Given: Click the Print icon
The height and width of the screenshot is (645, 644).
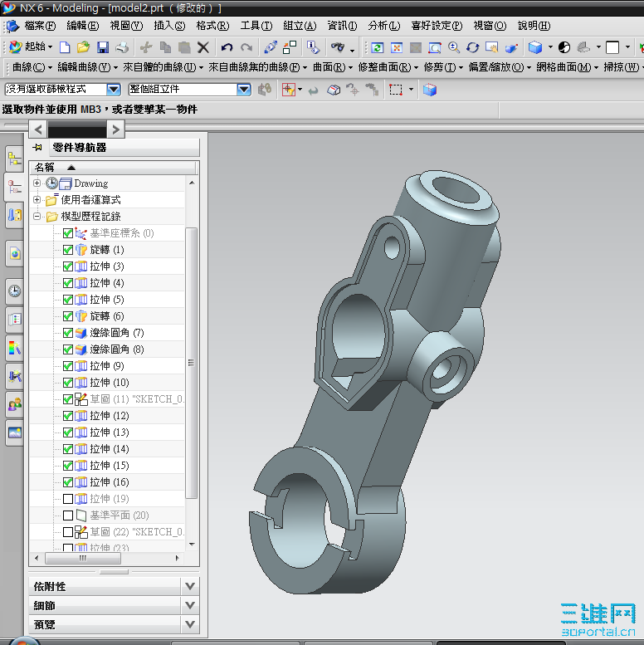Looking at the screenshot, I should (122, 47).
